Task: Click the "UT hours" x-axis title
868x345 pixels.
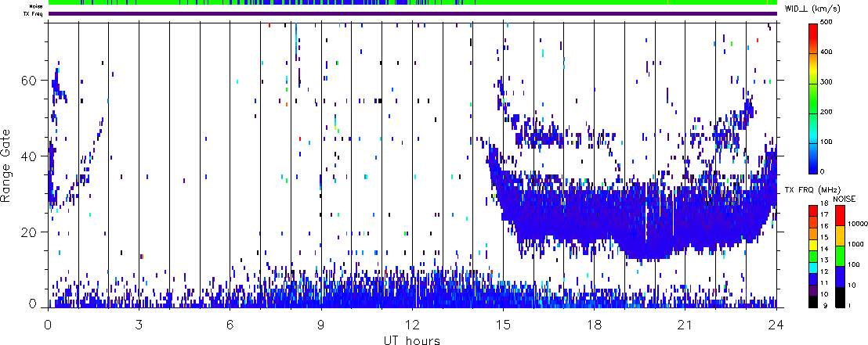Action: [412, 339]
